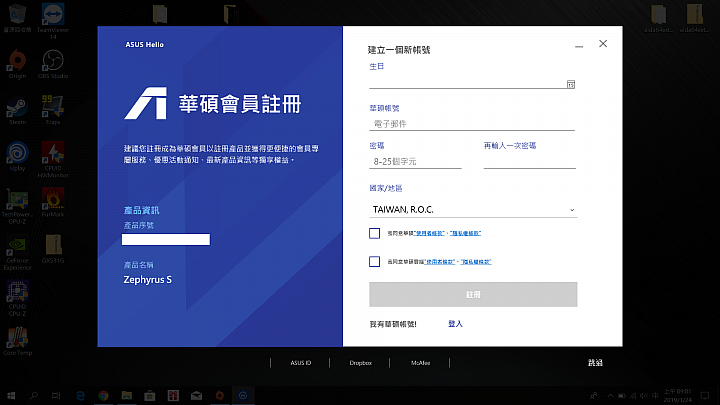This screenshot has width=720, height=405.
Task: Click the 生日 birthday date field
Action: coord(472,82)
